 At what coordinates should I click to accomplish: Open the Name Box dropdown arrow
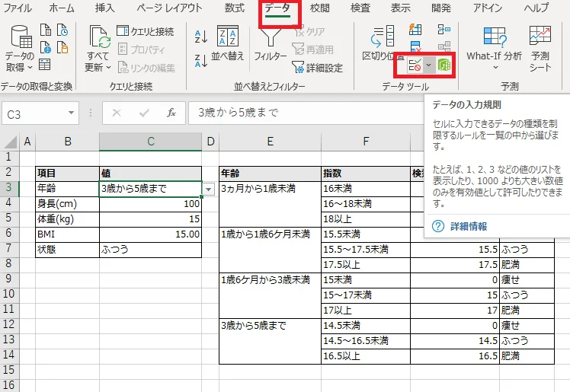point(72,113)
